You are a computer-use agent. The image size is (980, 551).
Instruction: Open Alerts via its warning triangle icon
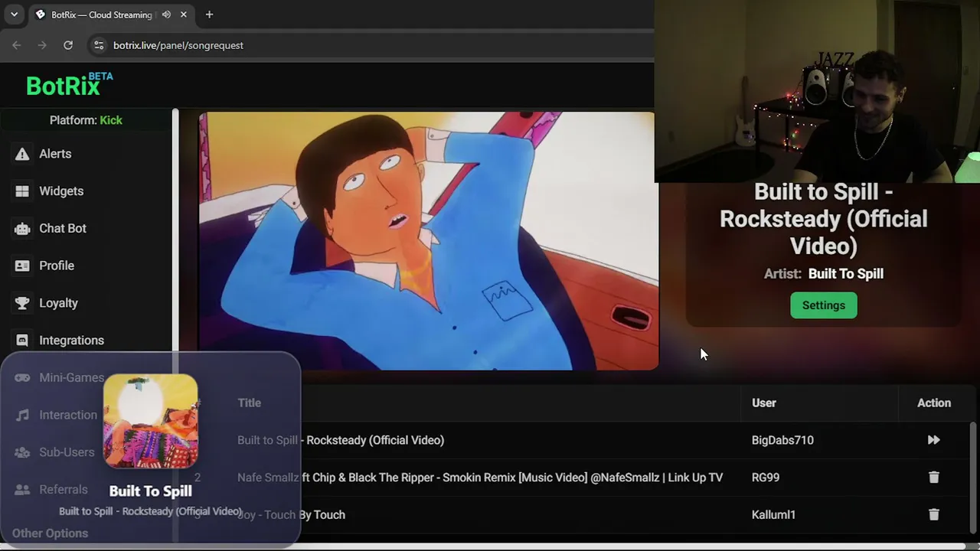click(22, 154)
